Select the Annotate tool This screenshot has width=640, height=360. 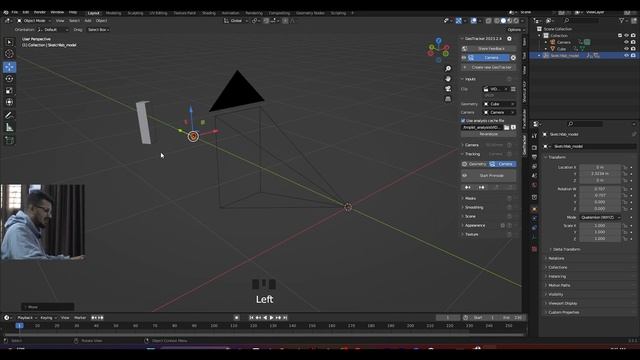pyautogui.click(x=9, y=116)
